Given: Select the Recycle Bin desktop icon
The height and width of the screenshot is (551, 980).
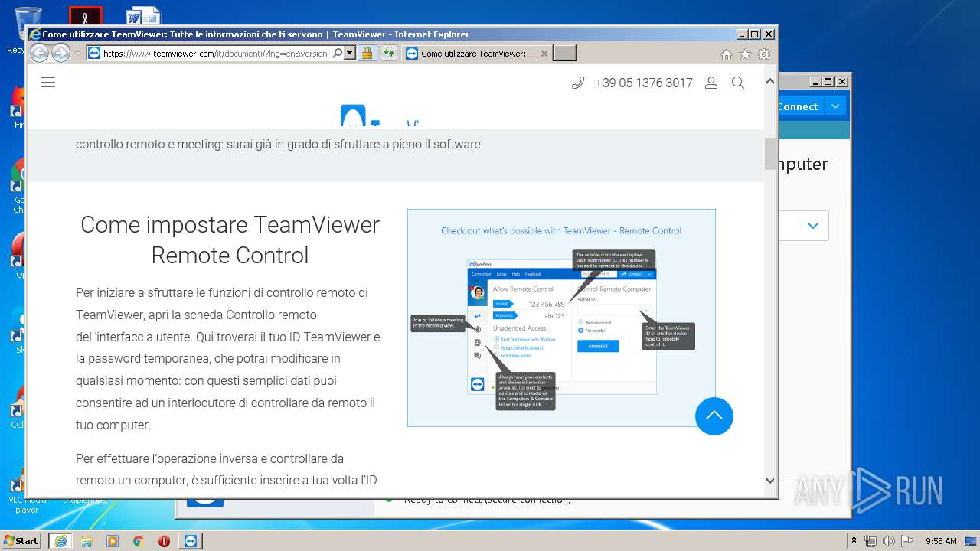Looking at the screenshot, I should click(x=27, y=31).
